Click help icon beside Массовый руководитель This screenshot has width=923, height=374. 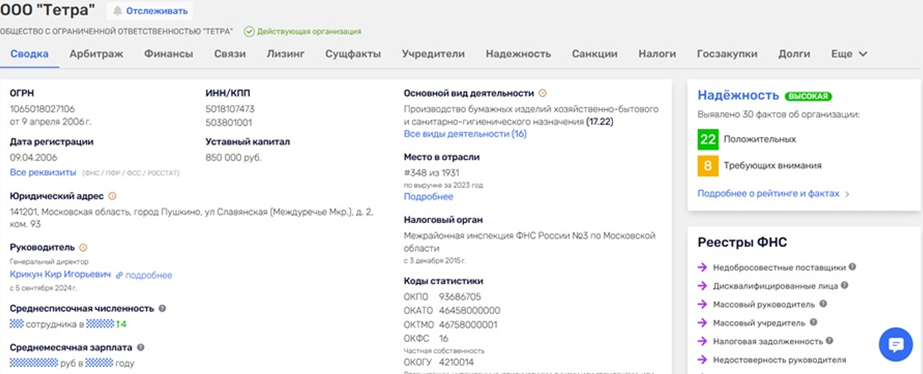824,304
